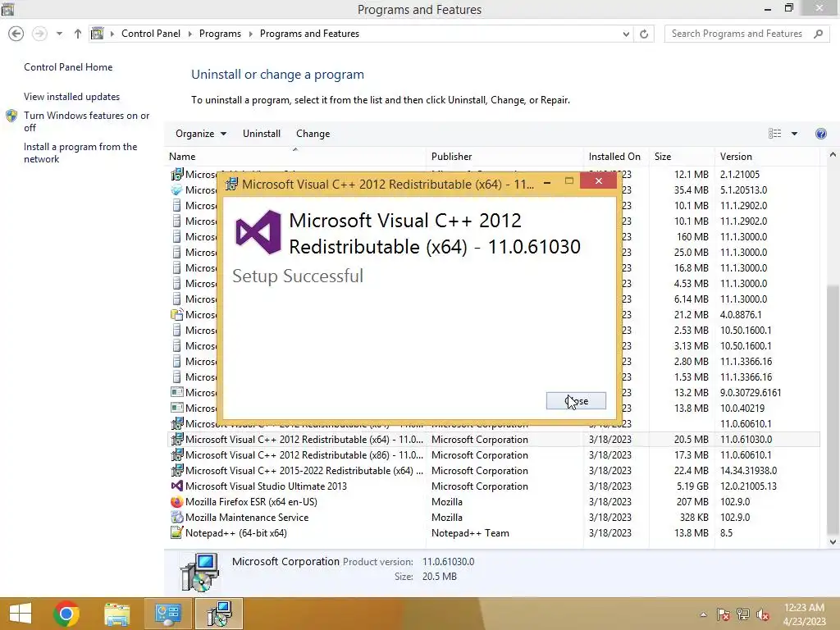Image resolution: width=840 pixels, height=630 pixels.
Task: Click the change view icon
Action: pos(774,134)
